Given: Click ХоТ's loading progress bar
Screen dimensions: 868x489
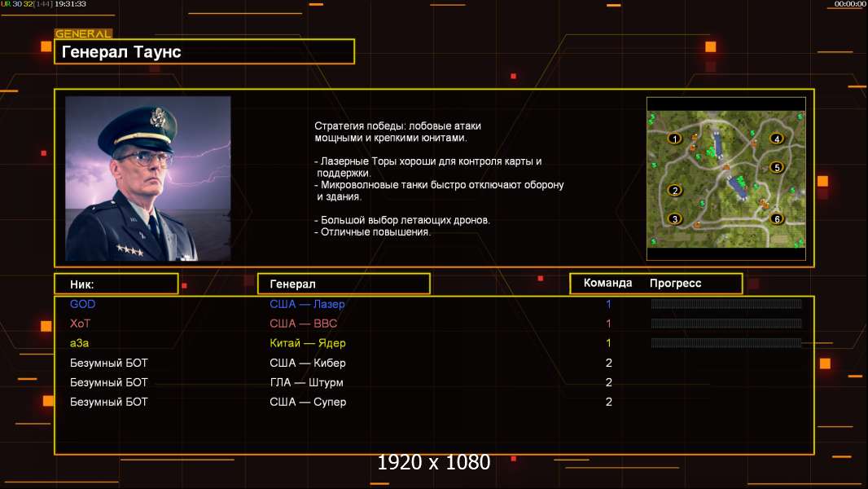Looking at the screenshot, I should click(726, 324).
